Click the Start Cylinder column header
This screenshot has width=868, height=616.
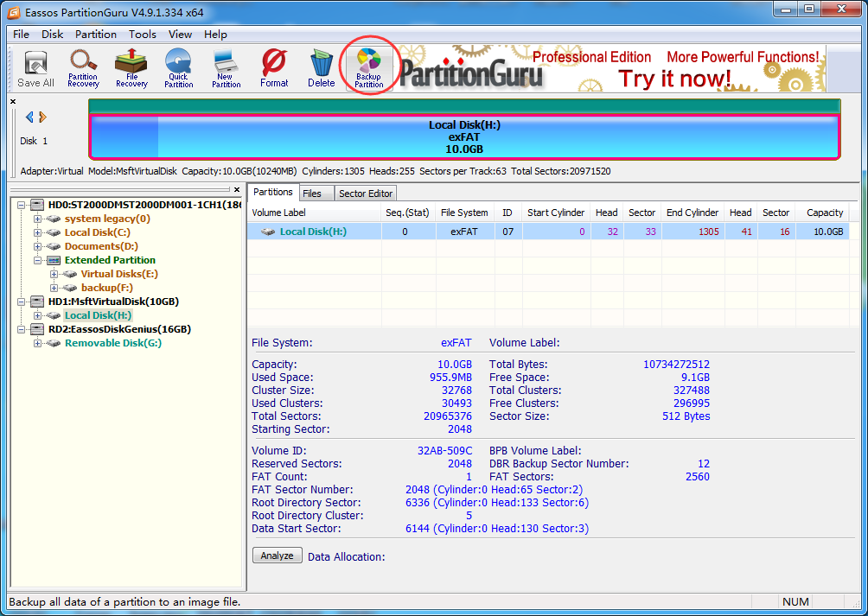pos(555,213)
